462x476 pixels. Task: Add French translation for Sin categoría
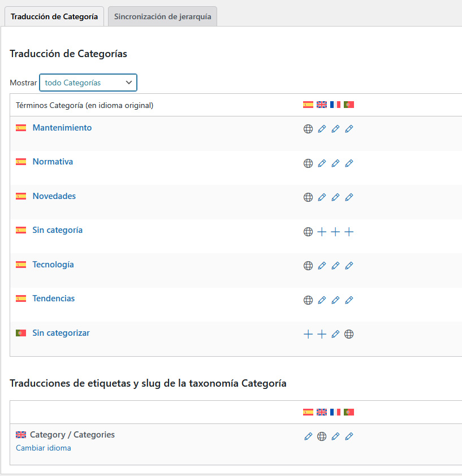[335, 232]
